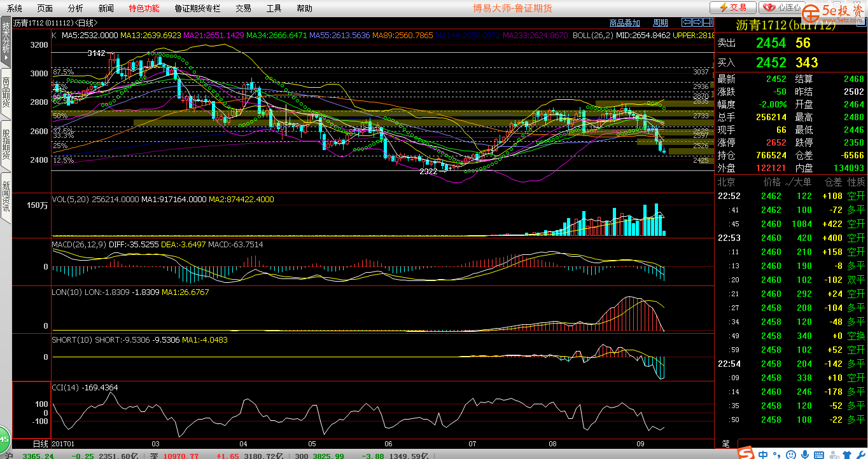Open the 分析 menu
Screen dimensions: 868x459
75,8
